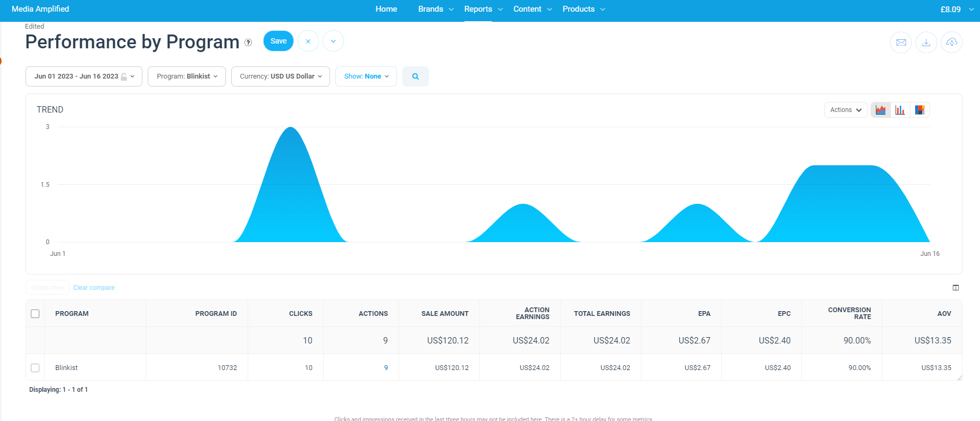Open account balance £8.09 menu
The width and height of the screenshot is (980, 421).
point(957,10)
